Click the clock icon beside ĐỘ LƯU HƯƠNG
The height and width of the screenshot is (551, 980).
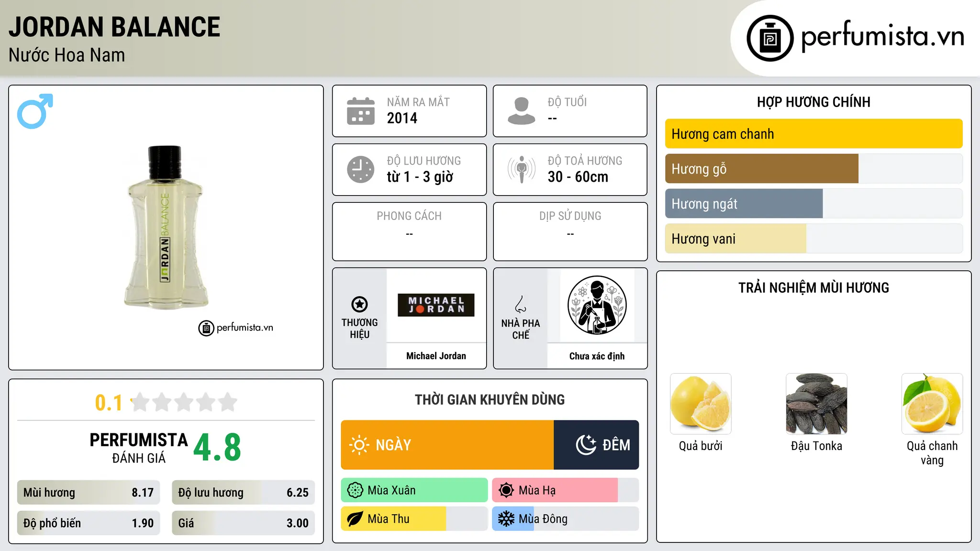(x=361, y=169)
